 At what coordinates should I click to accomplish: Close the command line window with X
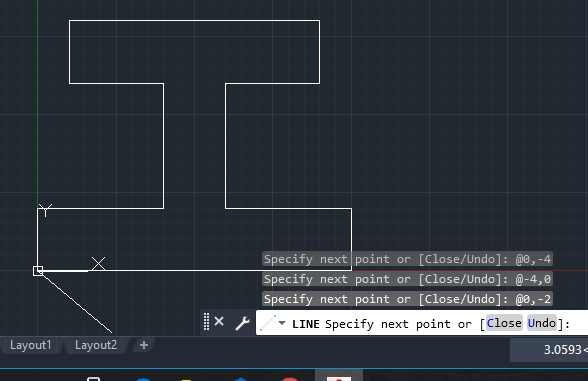click(219, 321)
